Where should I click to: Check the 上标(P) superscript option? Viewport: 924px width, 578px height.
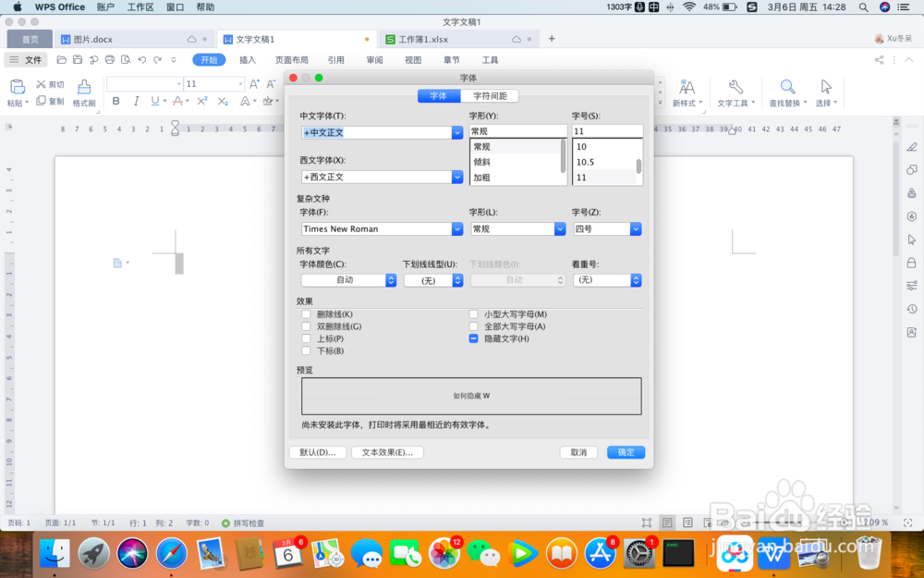pyautogui.click(x=305, y=338)
